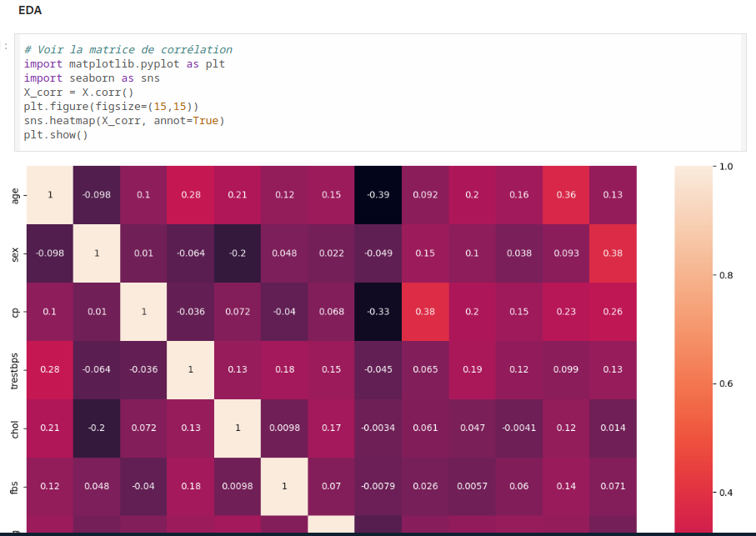Click the 'import seaborn as sns' line

tap(92, 78)
